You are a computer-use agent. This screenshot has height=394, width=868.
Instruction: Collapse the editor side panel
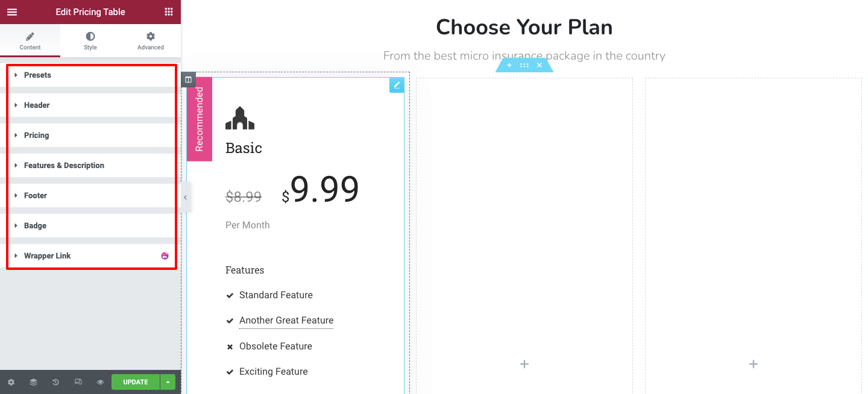click(185, 198)
